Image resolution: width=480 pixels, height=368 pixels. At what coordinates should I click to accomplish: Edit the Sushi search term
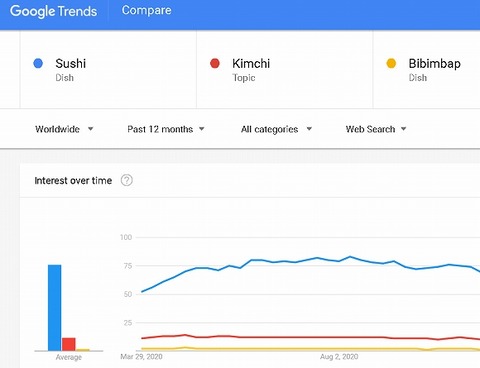click(71, 63)
